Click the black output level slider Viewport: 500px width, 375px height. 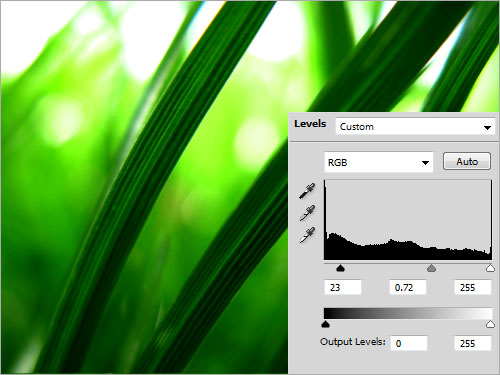(x=326, y=324)
